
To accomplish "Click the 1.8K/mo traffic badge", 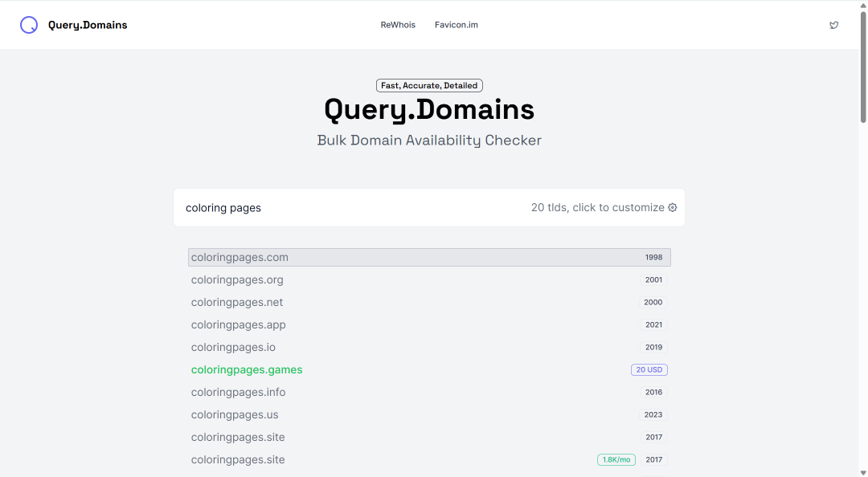I will point(616,460).
